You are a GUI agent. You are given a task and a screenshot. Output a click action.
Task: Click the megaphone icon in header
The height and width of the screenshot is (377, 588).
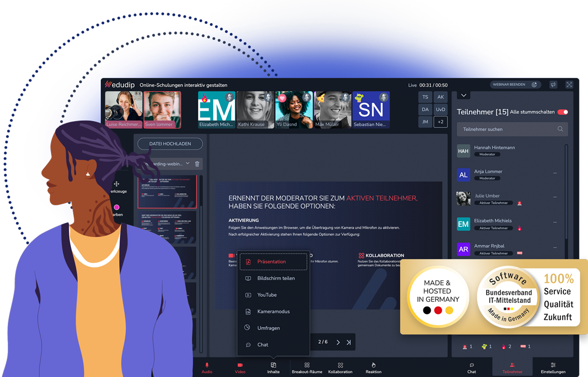553,85
